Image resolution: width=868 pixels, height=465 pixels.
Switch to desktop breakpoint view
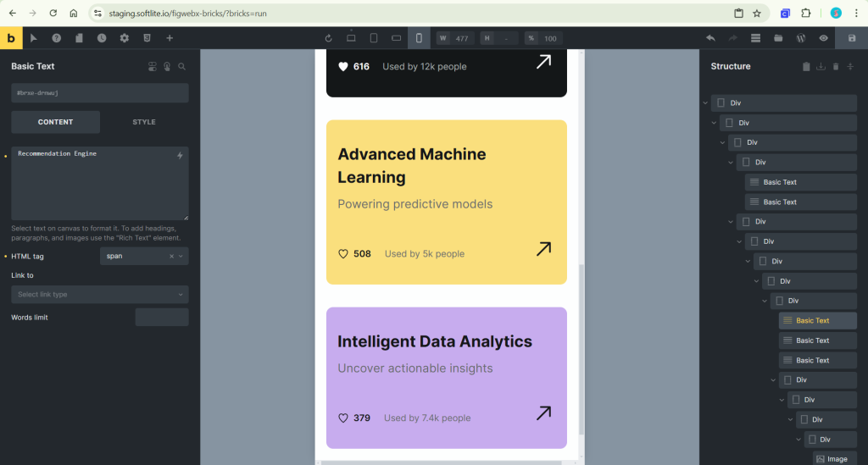click(x=351, y=38)
